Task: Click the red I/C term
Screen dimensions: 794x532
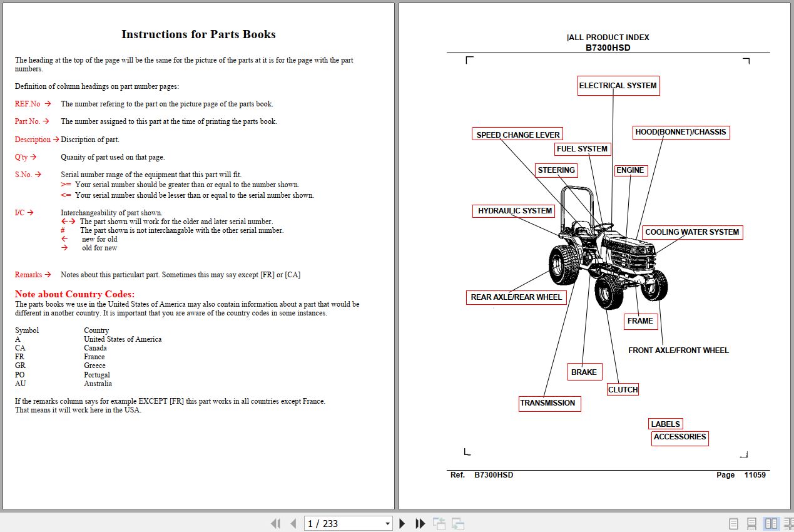Action: click(x=19, y=213)
